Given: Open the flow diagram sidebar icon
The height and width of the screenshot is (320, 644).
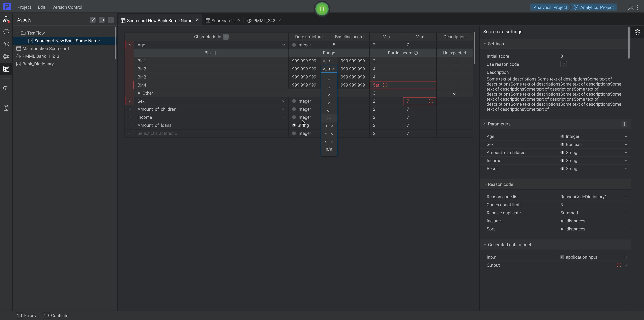Looking at the screenshot, I should (6, 19).
